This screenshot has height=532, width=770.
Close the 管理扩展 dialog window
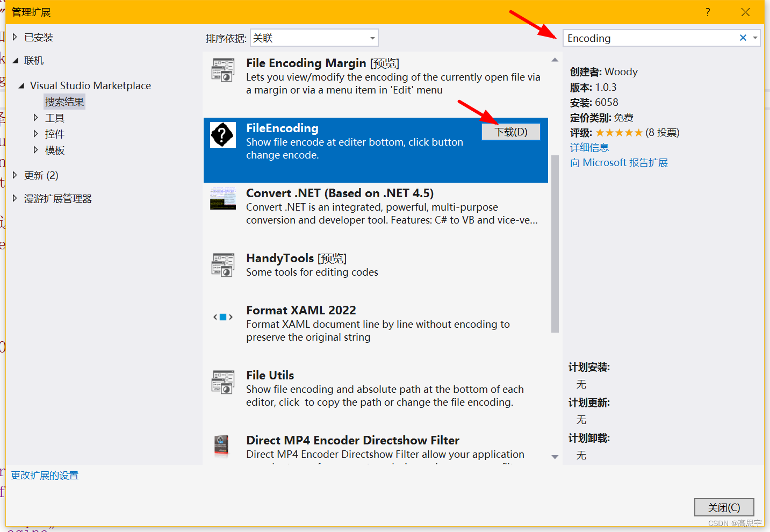[745, 12]
